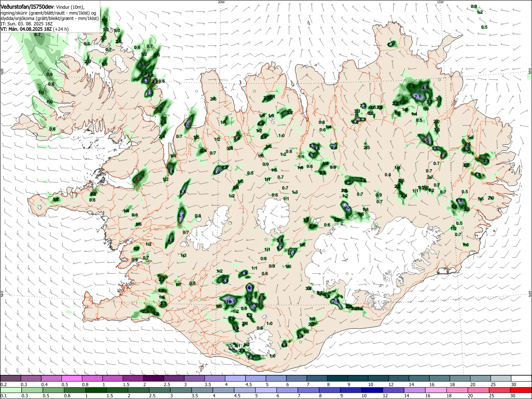
Task: Click the 'VT: Mán. 04.08.2025 18Z' valid time
Action: click(x=26, y=29)
